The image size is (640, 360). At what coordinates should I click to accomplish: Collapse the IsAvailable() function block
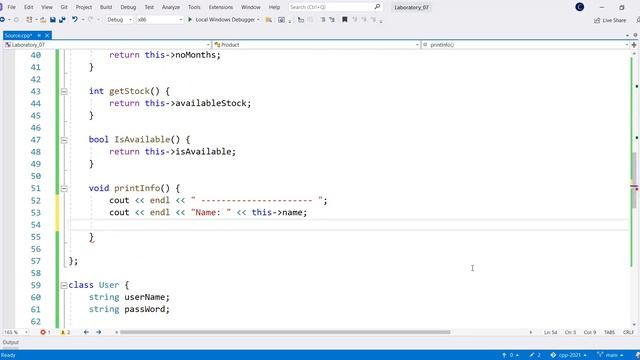pos(64,140)
